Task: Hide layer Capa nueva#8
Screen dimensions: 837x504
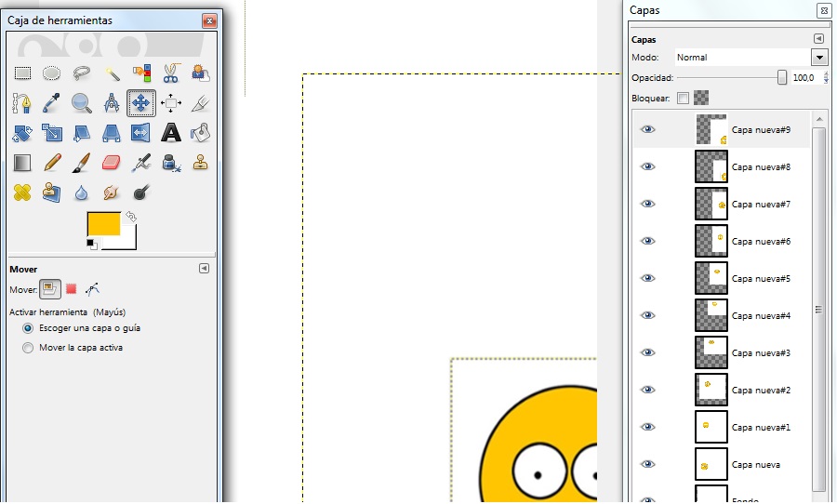Action: 647,166
